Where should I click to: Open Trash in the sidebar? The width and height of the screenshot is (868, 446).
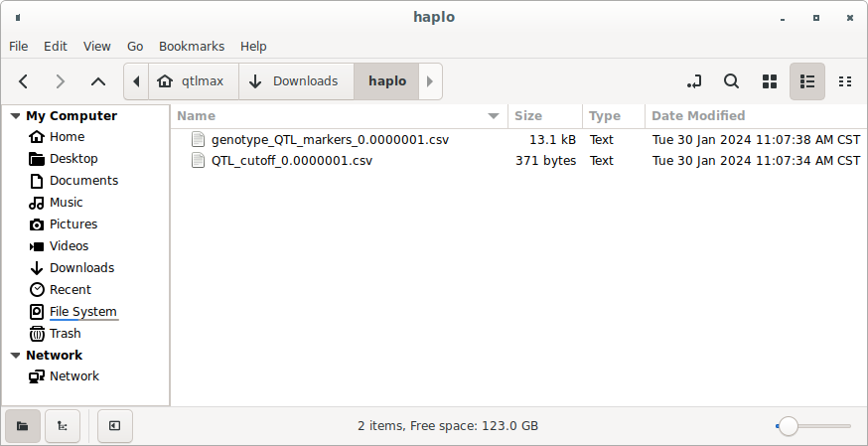point(65,334)
